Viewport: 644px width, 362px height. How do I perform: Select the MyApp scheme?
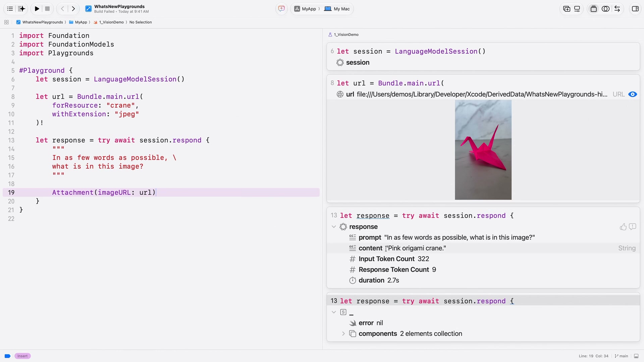coord(305,9)
